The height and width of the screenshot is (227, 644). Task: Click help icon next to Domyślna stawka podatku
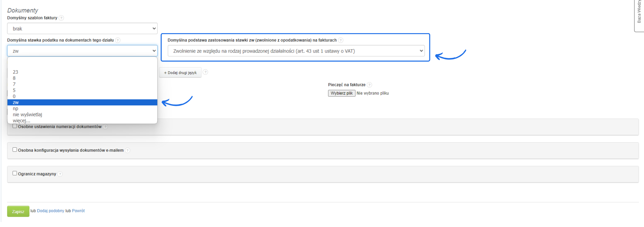[118, 40]
